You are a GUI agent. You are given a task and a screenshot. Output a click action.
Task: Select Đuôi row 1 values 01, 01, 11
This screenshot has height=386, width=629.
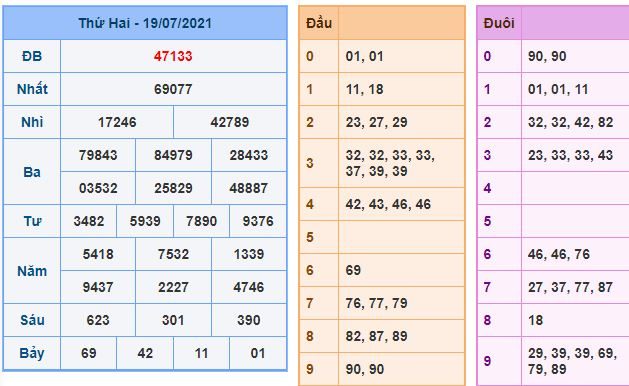[558, 89]
